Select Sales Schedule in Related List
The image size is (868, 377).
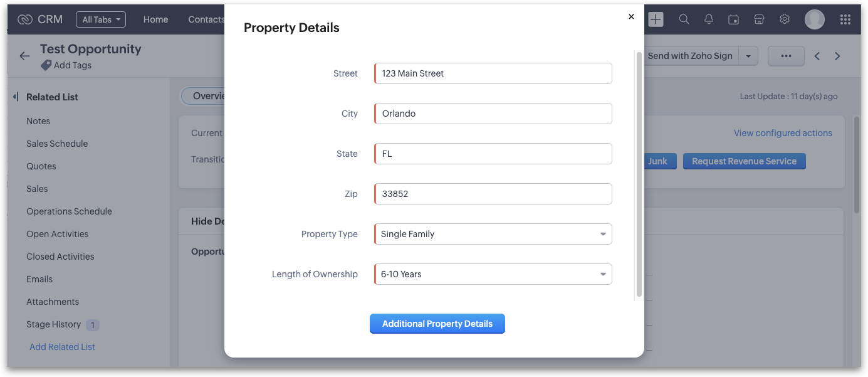tap(57, 144)
